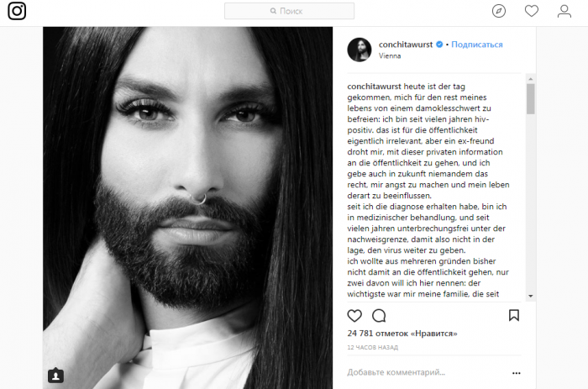The width and height of the screenshot is (588, 389).
Task: Open the Explore compass icon
Action: pos(499,11)
